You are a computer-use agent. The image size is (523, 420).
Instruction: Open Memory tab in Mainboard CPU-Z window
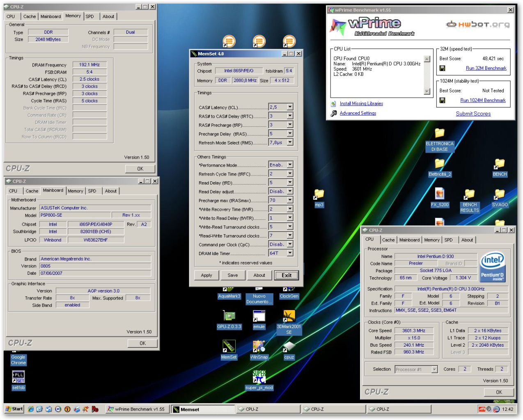tap(76, 191)
